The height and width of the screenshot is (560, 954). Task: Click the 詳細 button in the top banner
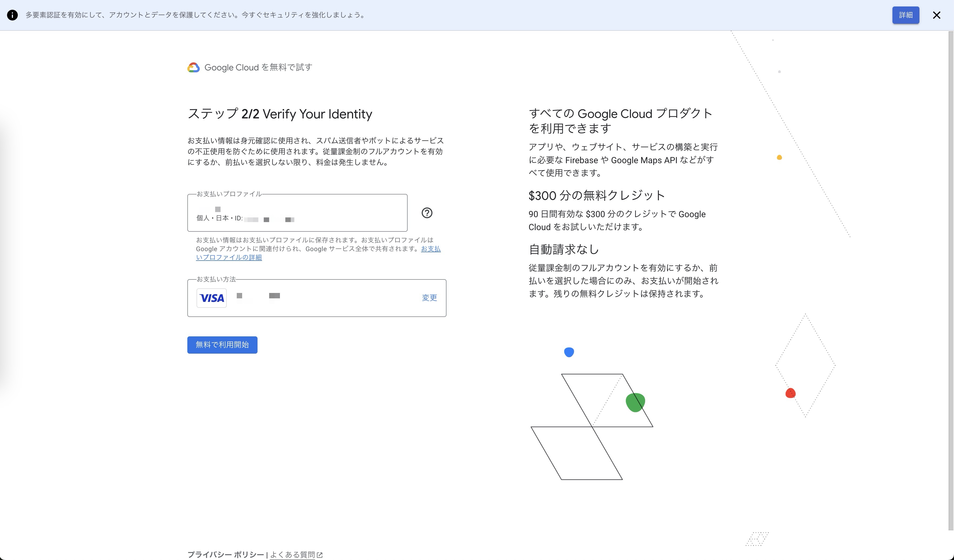905,15
